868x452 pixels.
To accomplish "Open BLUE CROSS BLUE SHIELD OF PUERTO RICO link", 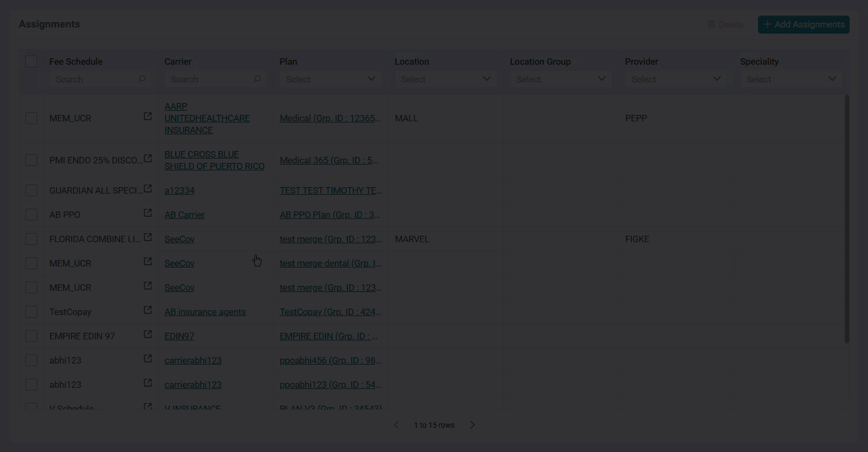I will point(215,160).
